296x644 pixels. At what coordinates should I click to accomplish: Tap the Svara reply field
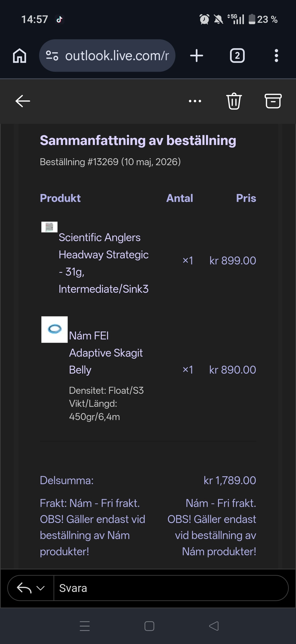click(171, 588)
